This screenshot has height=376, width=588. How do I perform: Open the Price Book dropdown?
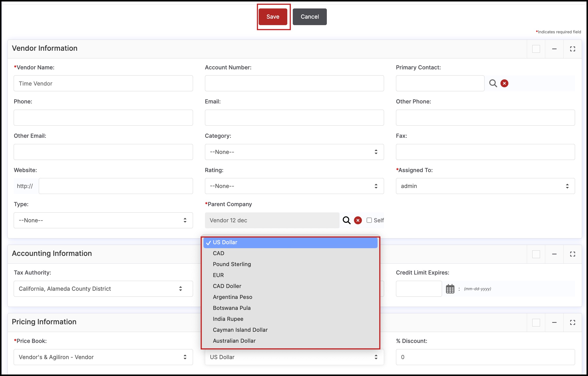click(x=103, y=357)
